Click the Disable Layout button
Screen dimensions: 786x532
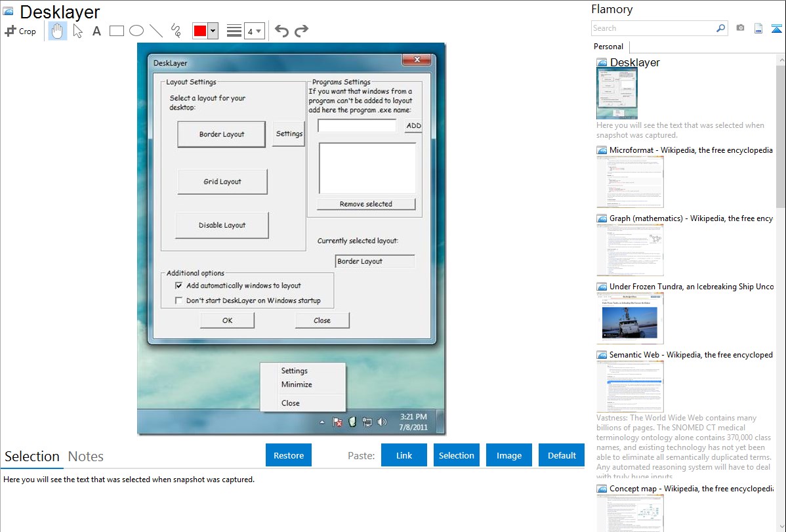tap(222, 225)
